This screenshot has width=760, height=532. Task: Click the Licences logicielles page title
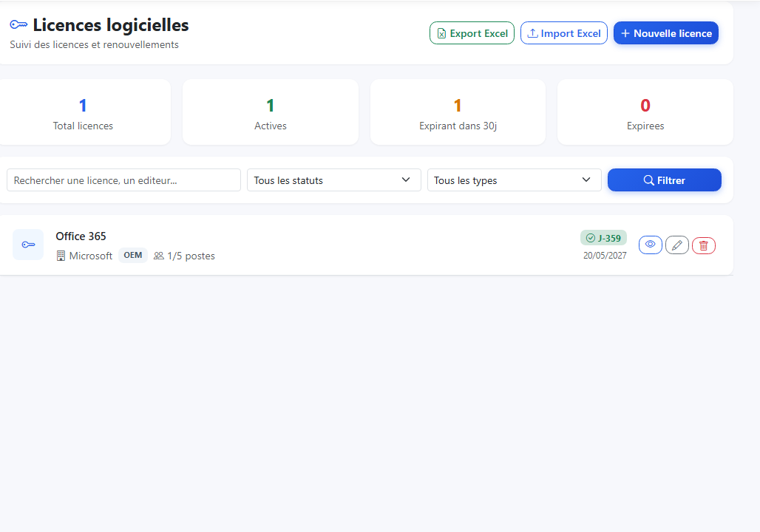tap(111, 24)
